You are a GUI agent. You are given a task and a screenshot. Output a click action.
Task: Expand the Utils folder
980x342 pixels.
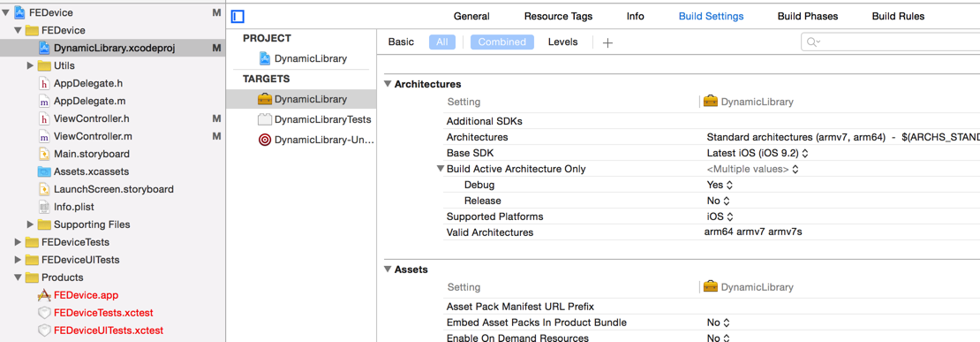[30, 65]
